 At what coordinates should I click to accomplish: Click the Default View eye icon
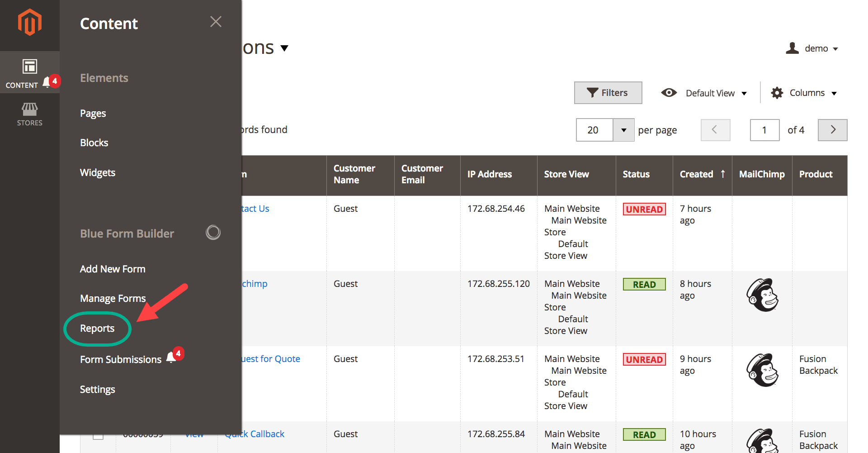pos(669,93)
